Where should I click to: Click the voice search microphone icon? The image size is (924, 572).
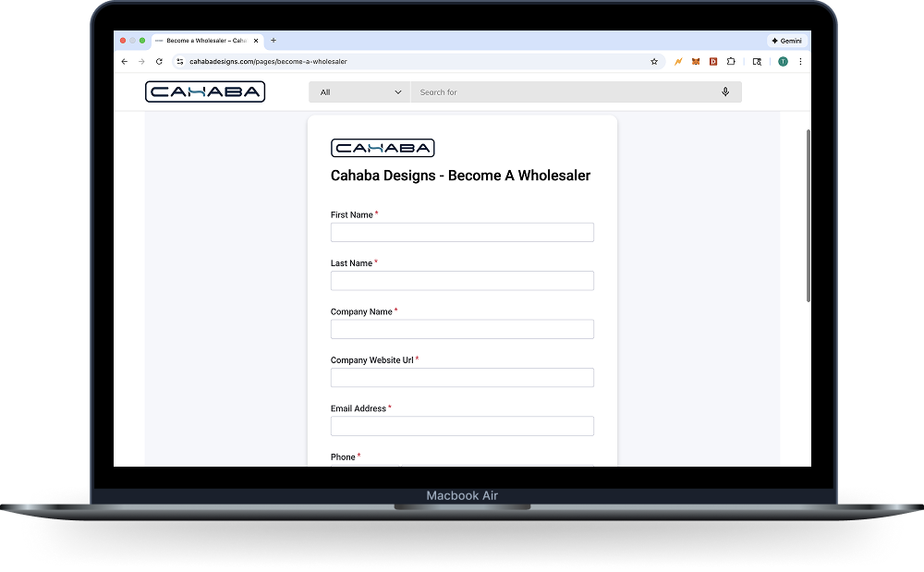click(725, 92)
